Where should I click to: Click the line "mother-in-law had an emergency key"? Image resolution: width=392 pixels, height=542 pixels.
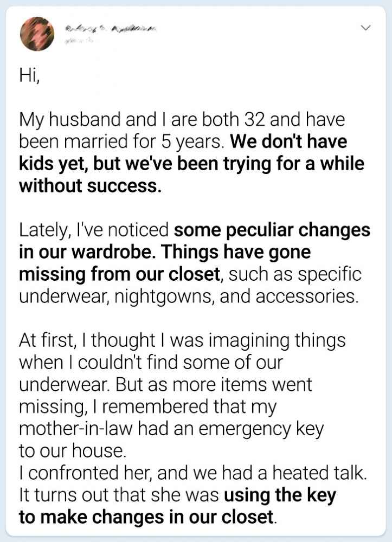click(x=171, y=429)
